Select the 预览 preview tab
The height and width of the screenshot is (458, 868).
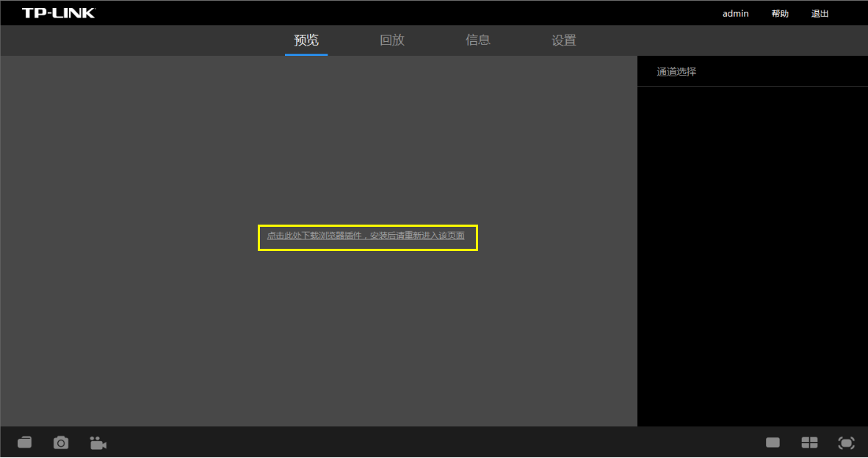[x=306, y=40]
